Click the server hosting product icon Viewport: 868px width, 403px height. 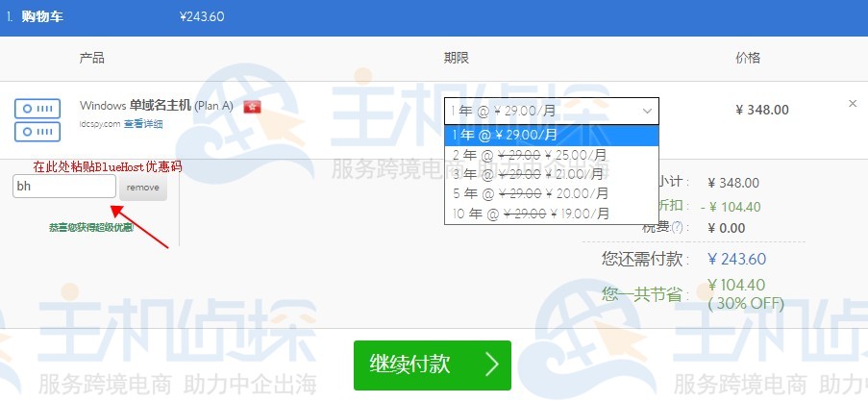coord(37,119)
